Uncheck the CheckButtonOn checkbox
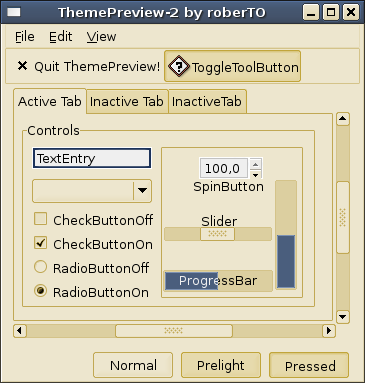Viewport: 365px width, 383px height. 40,243
